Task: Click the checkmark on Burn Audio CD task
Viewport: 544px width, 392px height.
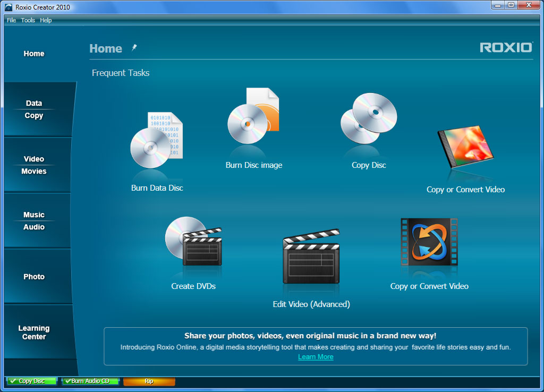Action: [x=67, y=381]
